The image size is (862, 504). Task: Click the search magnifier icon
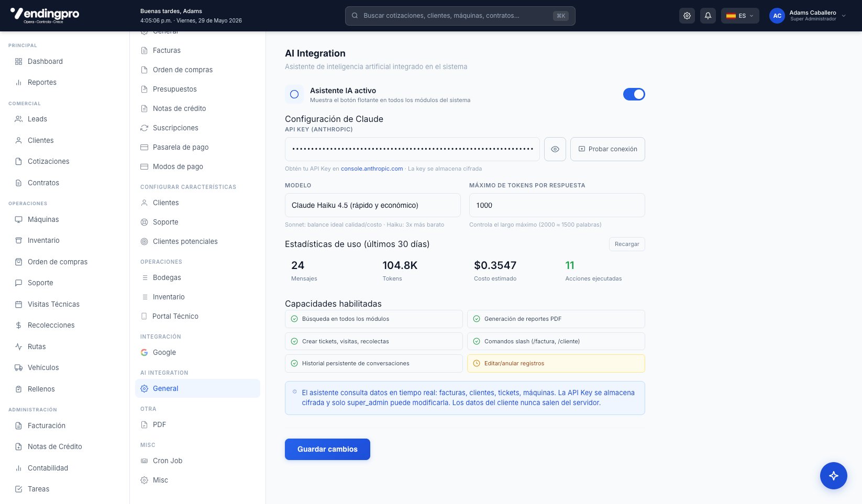[355, 16]
